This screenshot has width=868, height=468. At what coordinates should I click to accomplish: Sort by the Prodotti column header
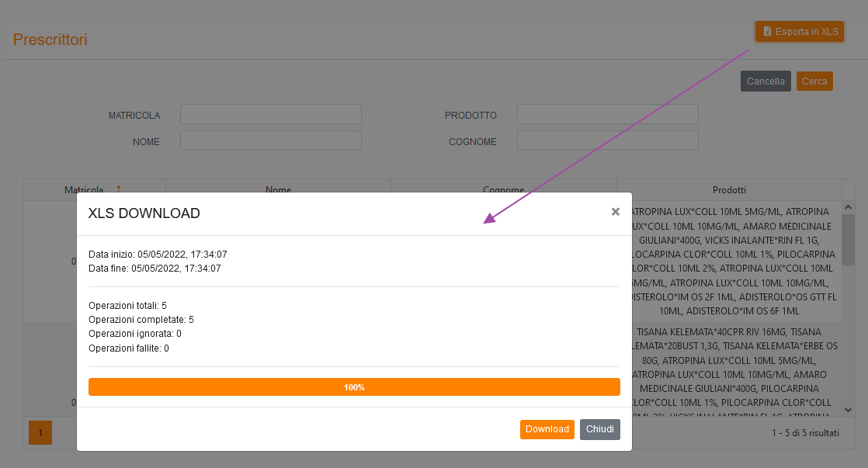pos(729,189)
